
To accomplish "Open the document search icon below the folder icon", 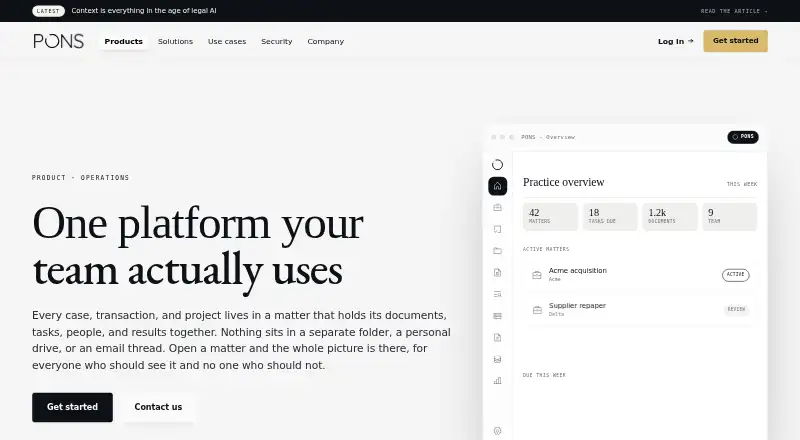I will [x=497, y=273].
